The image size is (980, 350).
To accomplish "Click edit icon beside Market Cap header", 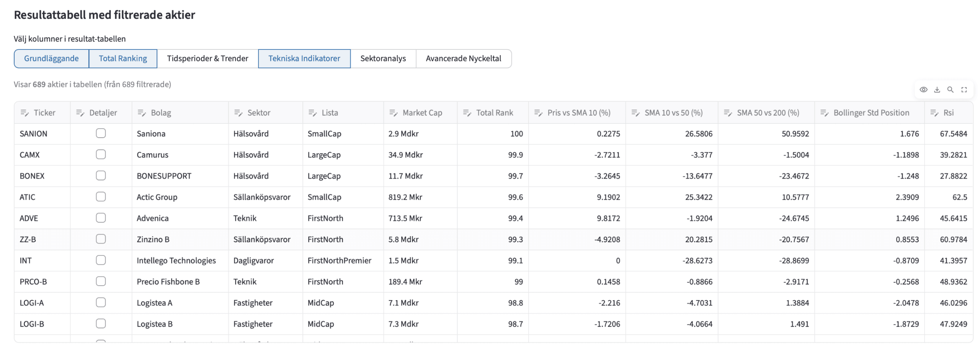I will pos(393,113).
